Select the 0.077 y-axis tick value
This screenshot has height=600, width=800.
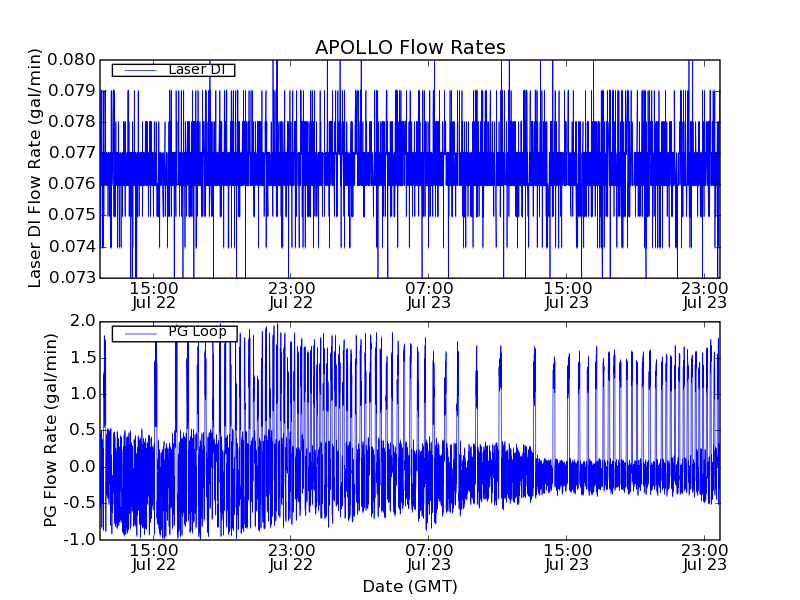(71, 153)
